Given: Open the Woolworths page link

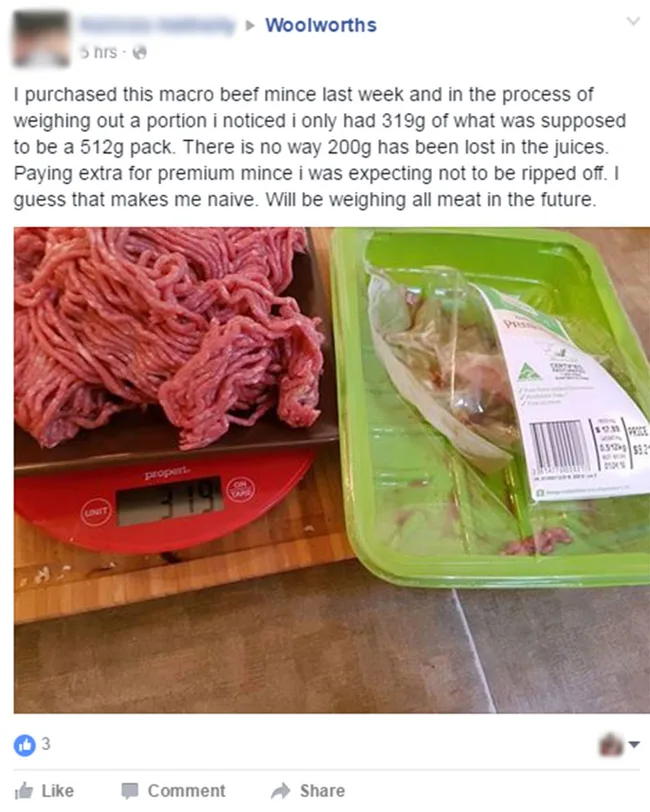Looking at the screenshot, I should coord(321,25).
